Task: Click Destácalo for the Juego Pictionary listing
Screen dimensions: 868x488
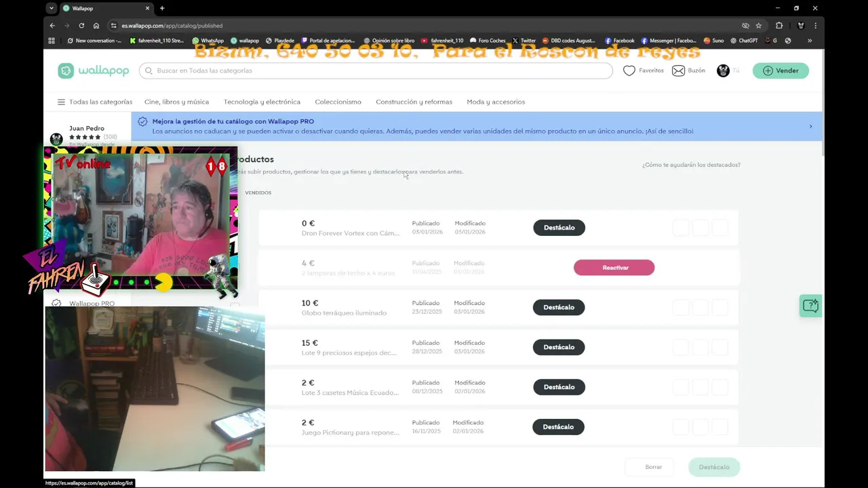Action: [559, 427]
